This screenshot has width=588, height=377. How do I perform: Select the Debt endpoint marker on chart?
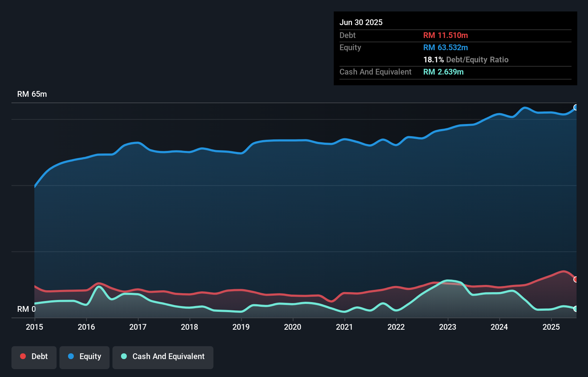[x=575, y=279]
